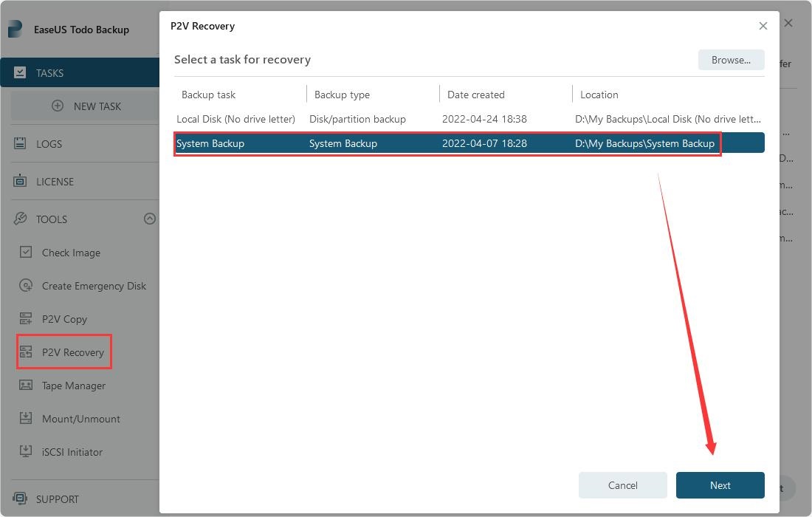
Task: Close the P2V Recovery dialog
Action: [763, 26]
